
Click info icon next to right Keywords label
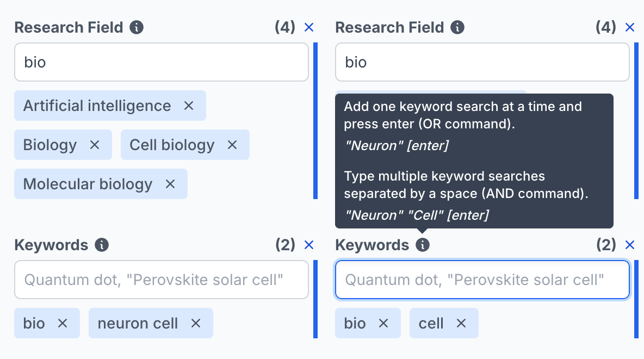pos(423,245)
